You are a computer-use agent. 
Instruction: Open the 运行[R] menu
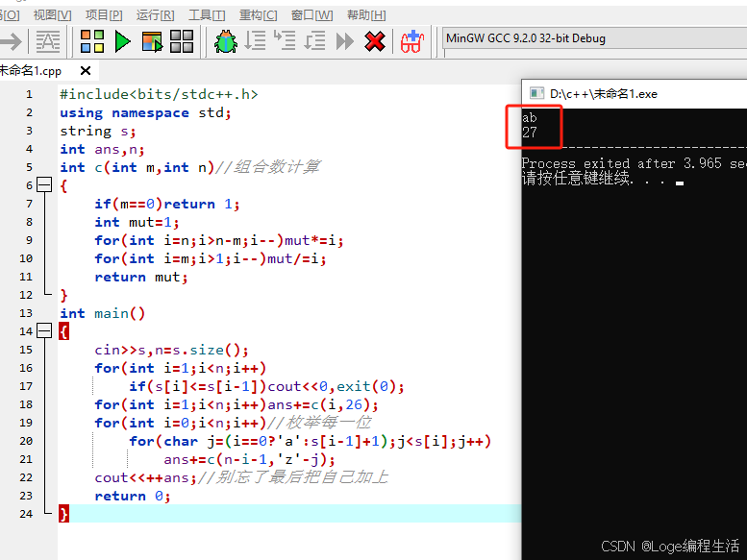(156, 15)
